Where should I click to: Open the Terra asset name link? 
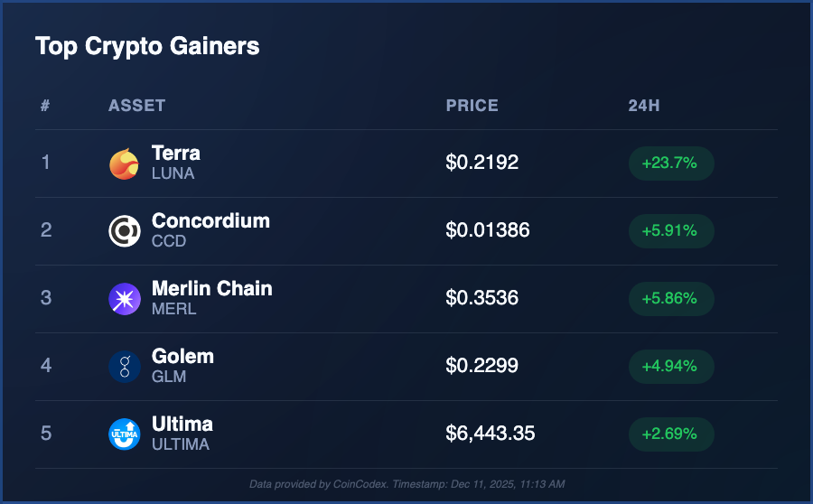(176, 153)
